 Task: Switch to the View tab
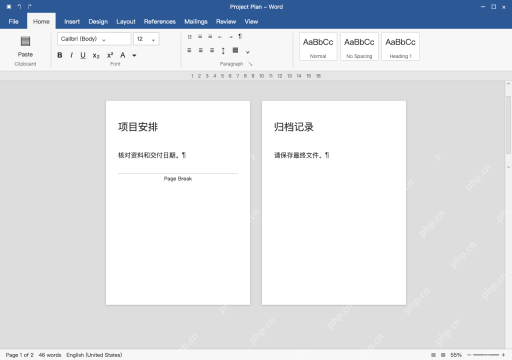coord(251,22)
